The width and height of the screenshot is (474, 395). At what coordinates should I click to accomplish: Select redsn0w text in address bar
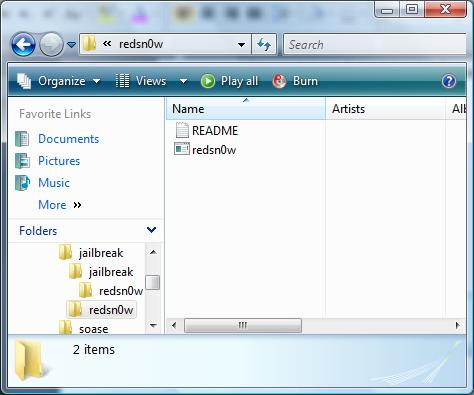coord(141,44)
